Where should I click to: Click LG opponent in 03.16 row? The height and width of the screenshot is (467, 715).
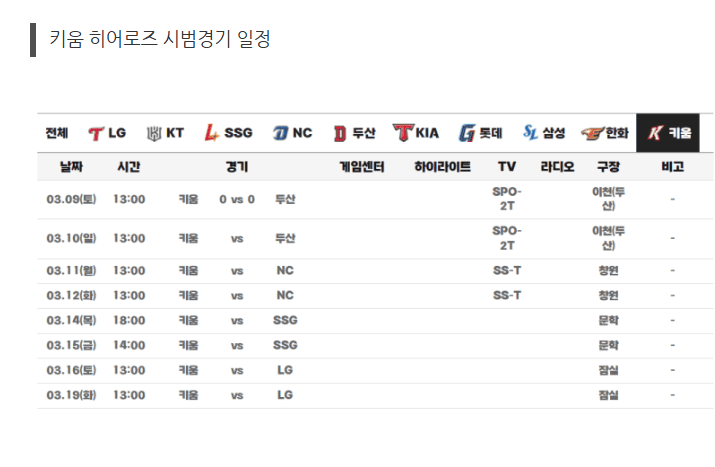click(x=285, y=370)
